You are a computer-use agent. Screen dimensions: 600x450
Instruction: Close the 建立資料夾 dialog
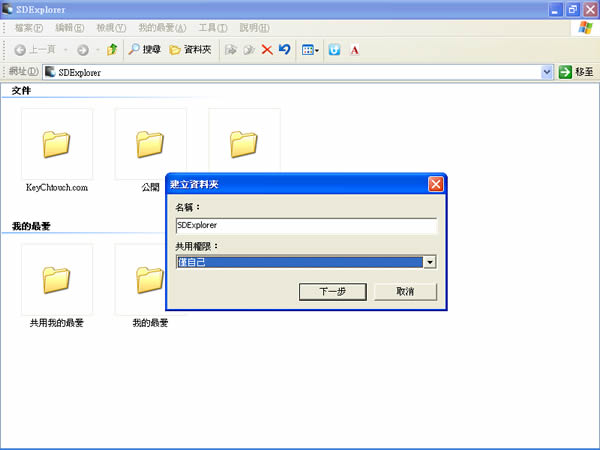click(x=435, y=184)
